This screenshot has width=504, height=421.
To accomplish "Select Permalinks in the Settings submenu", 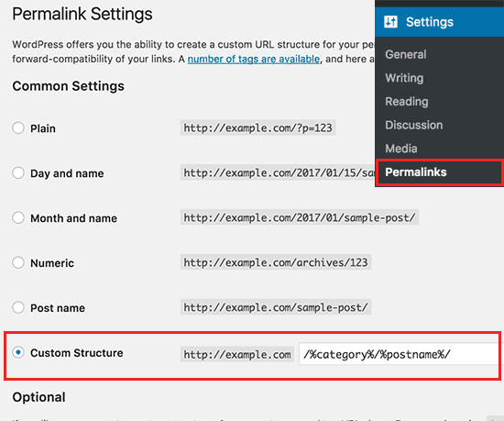I will pyautogui.click(x=416, y=172).
